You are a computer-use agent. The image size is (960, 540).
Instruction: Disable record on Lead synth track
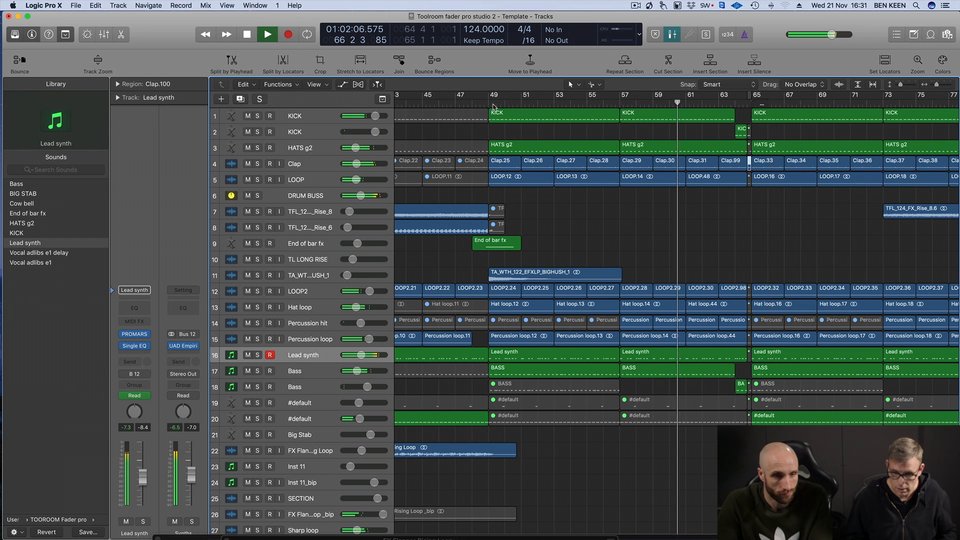point(269,354)
